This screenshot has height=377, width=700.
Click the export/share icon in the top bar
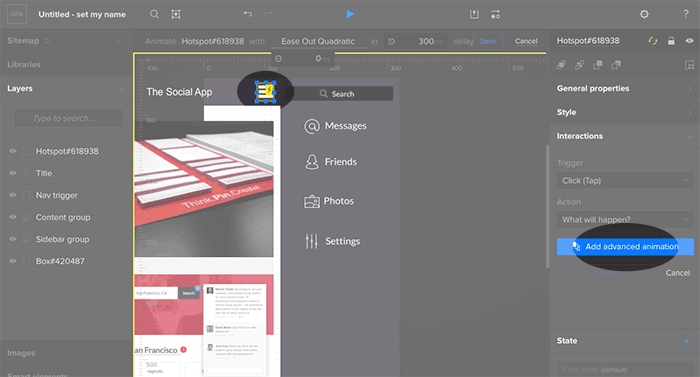[x=474, y=14]
